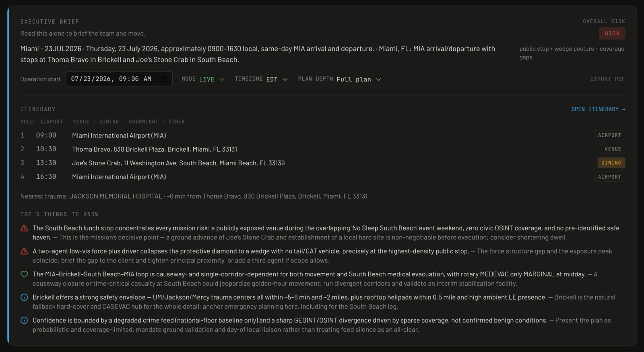Select the 16:30 Miami International Airport stop
This screenshot has width=644, height=352.
(x=322, y=177)
